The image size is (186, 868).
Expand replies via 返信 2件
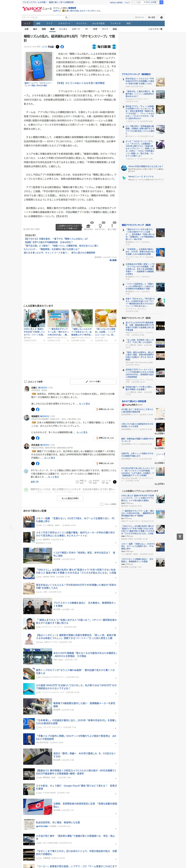click(35, 482)
